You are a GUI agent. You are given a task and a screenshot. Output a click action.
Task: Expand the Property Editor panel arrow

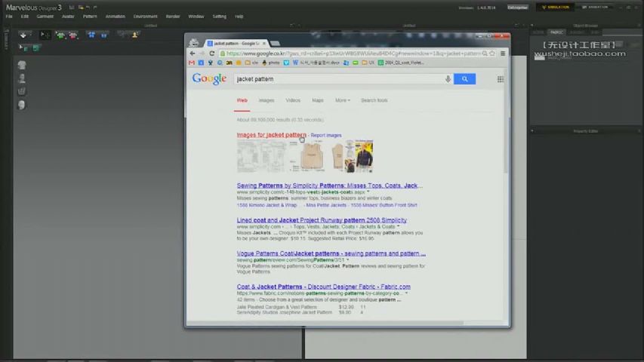(532, 131)
